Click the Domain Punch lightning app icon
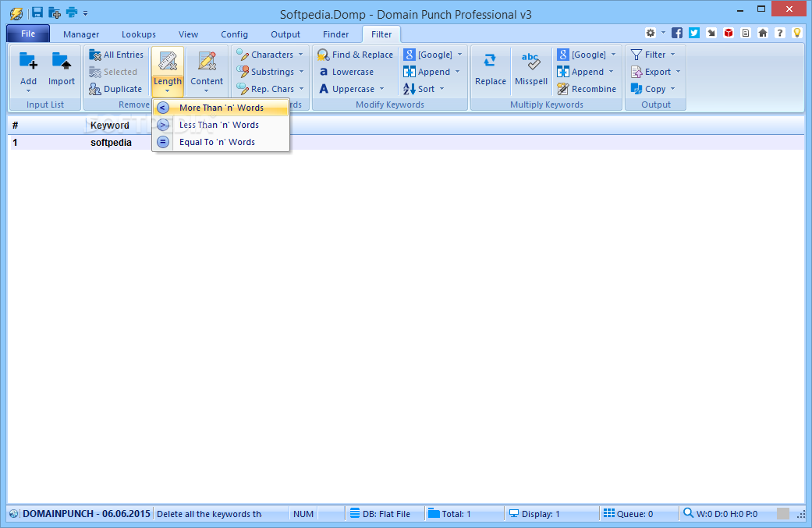This screenshot has height=528, width=812. [16, 13]
